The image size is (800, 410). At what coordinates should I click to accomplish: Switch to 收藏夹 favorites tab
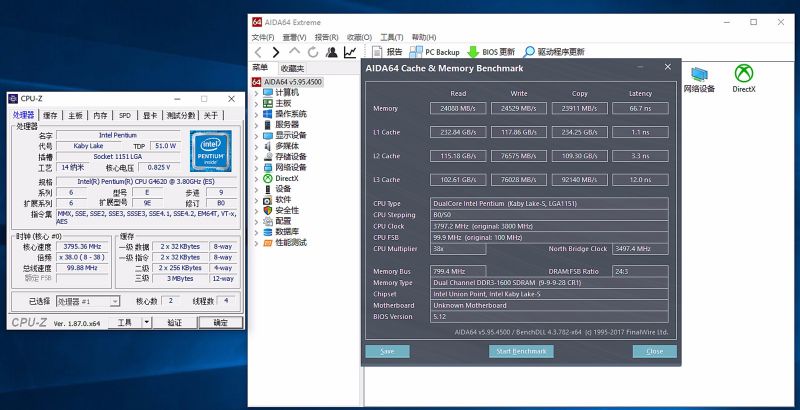coord(292,68)
